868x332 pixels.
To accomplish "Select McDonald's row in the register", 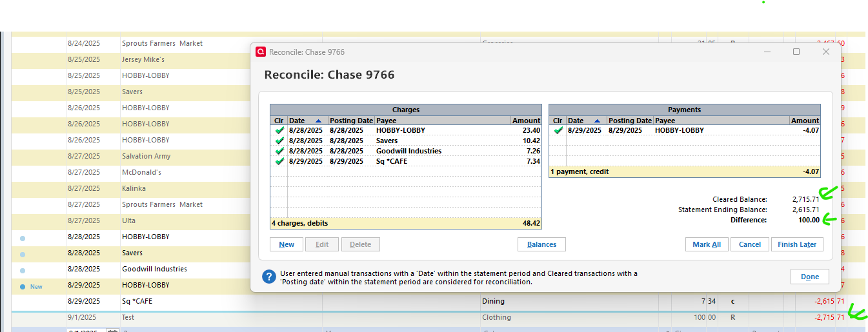I will pyautogui.click(x=131, y=172).
